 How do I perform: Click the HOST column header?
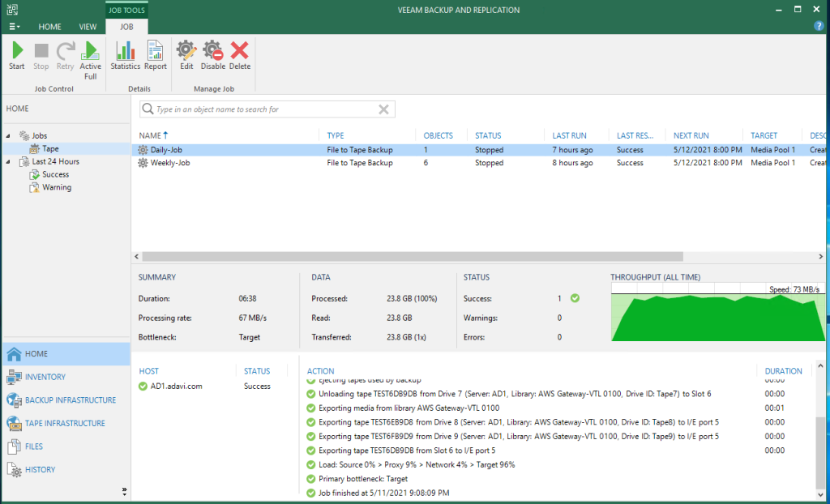pyautogui.click(x=149, y=371)
